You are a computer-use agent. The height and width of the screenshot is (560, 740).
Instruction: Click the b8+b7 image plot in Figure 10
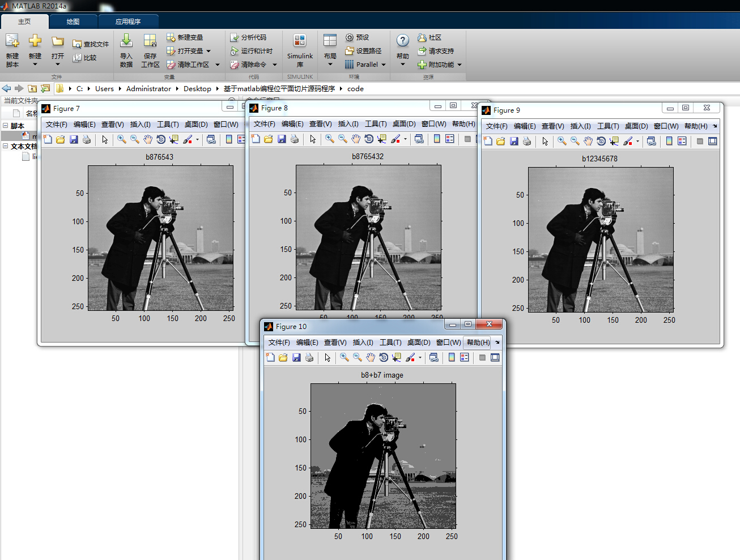(383, 456)
